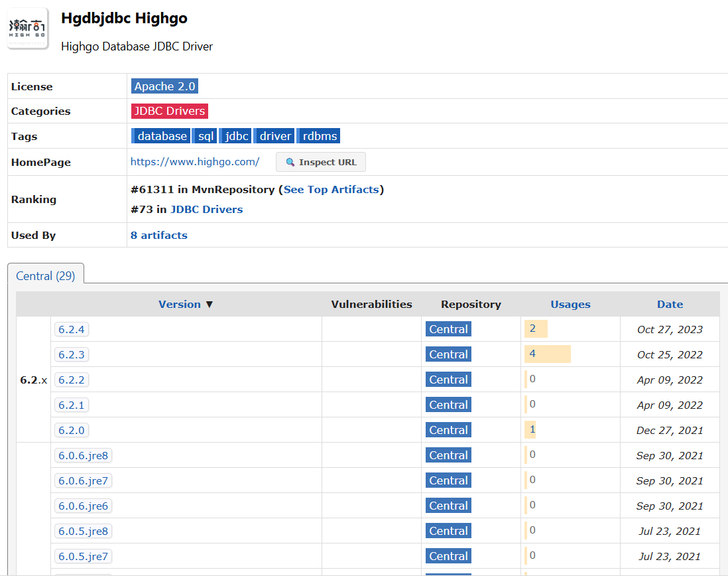The width and height of the screenshot is (728, 576).
Task: Click the Vulnerabilities column header
Action: 371,304
